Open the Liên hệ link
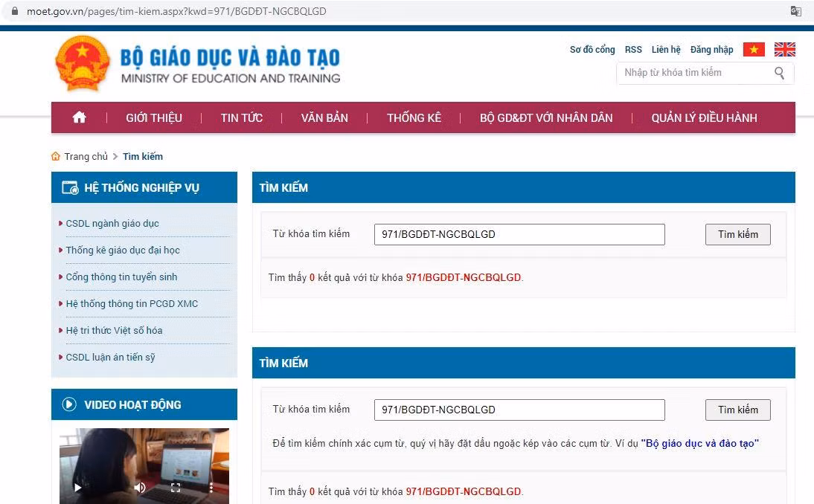The width and height of the screenshot is (814, 504). point(666,50)
